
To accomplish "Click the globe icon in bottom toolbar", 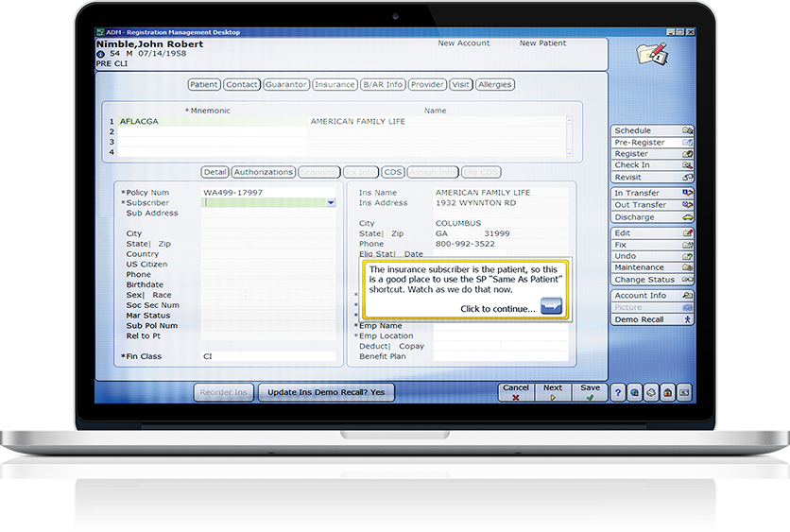I will [634, 392].
